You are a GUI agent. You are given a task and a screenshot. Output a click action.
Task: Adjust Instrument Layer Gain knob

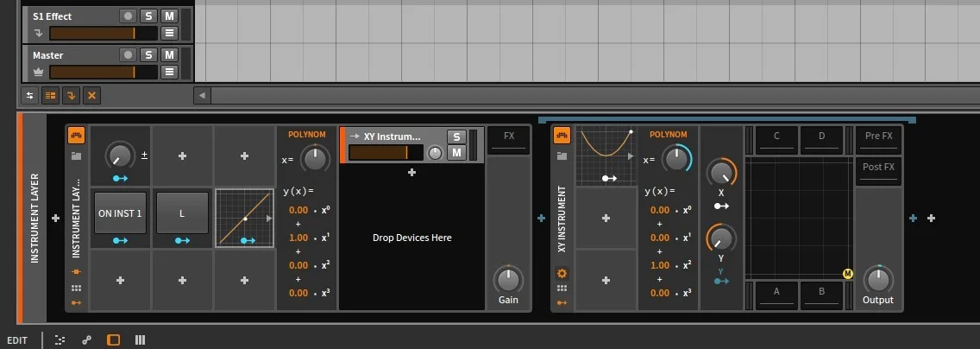tap(508, 280)
